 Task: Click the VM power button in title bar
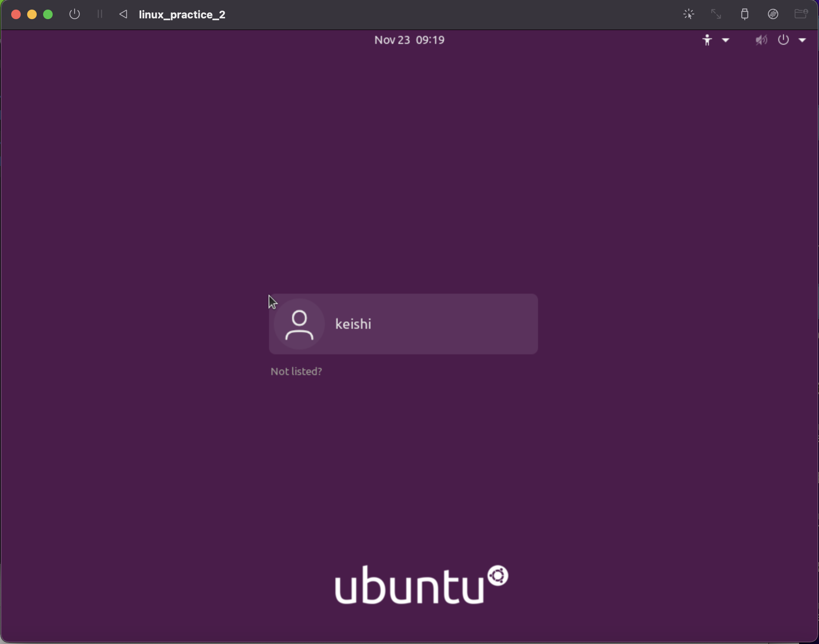(x=74, y=15)
